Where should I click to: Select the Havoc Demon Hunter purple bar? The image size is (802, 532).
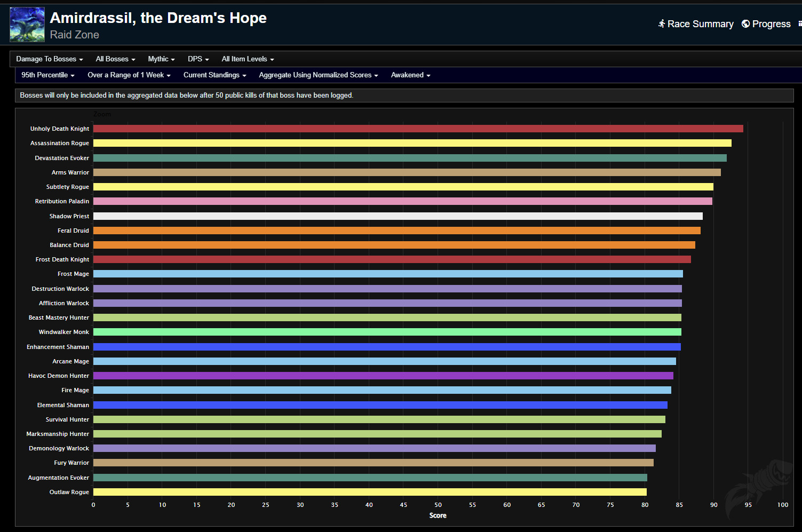(383, 376)
